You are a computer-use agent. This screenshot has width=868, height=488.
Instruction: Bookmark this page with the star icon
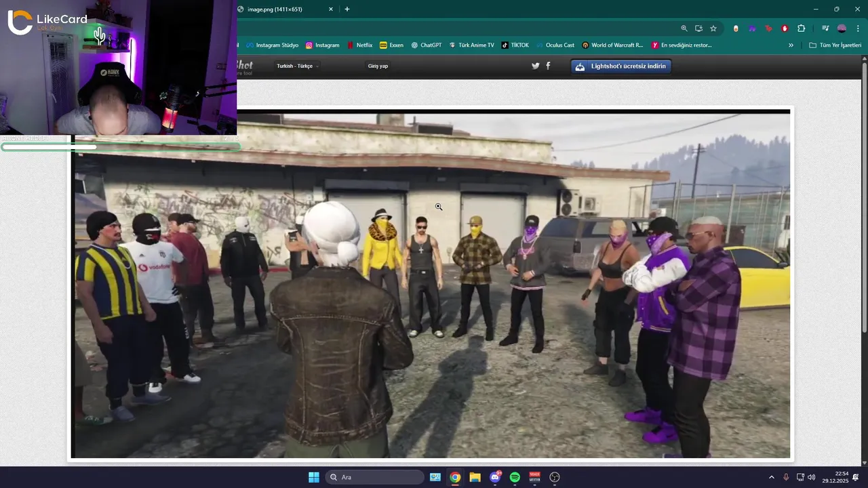point(713,28)
